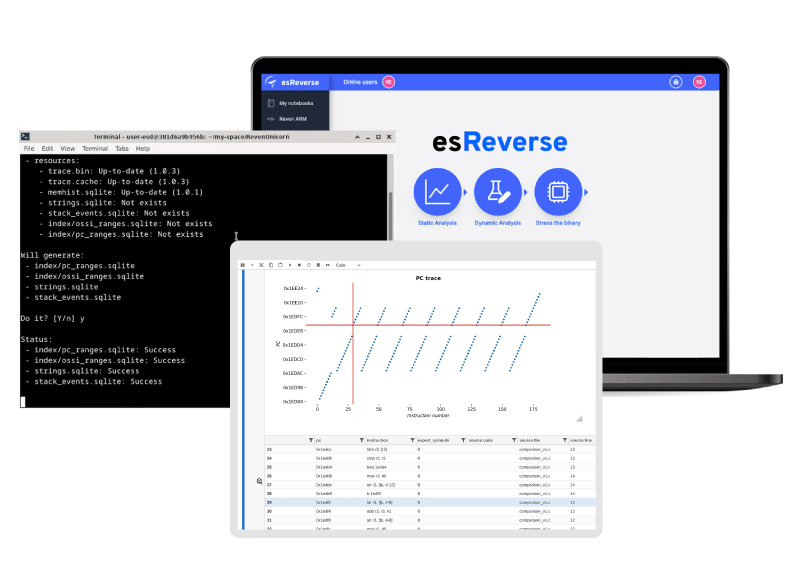The image size is (800, 562).
Task: Paste the cell with the clipboard icon
Action: point(280,265)
